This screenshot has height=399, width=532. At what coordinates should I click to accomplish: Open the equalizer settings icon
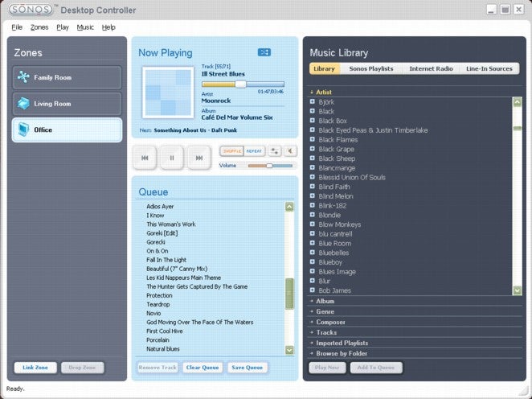pos(275,151)
